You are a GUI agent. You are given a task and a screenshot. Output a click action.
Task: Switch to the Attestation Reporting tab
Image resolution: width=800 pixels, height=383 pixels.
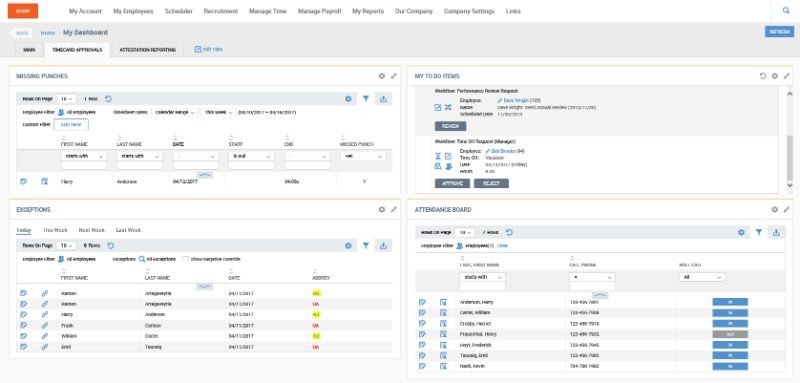[147, 50]
